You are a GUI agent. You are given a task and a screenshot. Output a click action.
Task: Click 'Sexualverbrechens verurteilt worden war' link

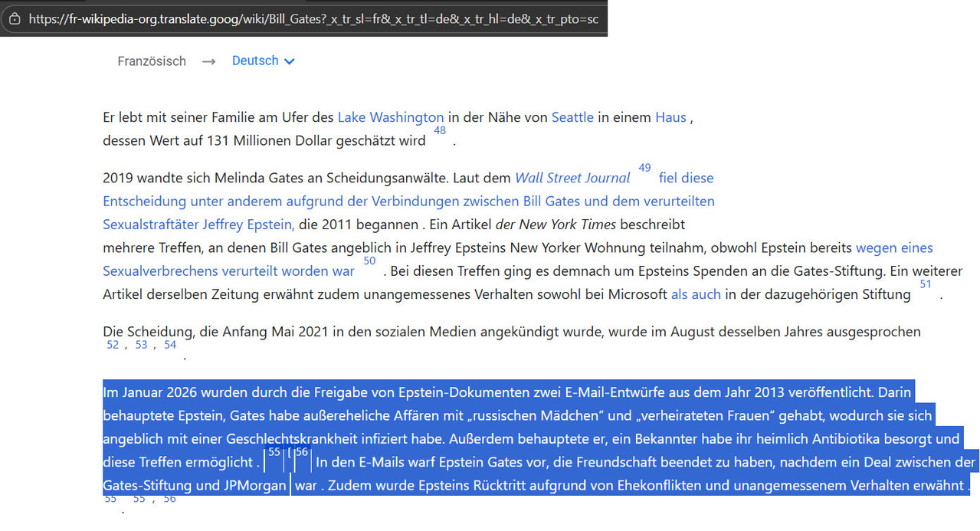pyautogui.click(x=228, y=271)
